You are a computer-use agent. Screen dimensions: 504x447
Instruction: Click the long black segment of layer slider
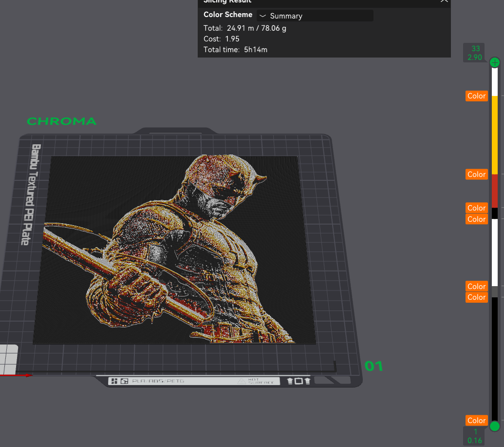[495, 359]
